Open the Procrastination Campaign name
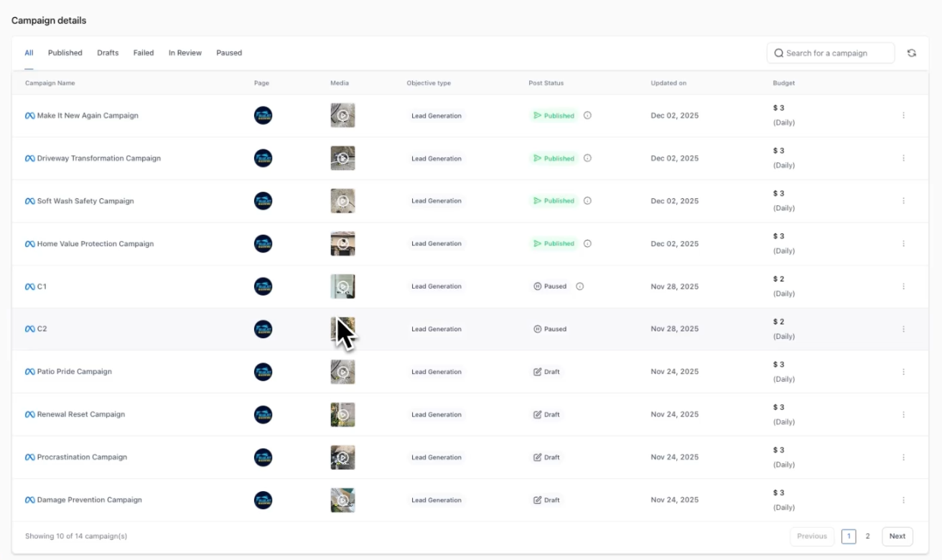Image resolution: width=942 pixels, height=560 pixels. tap(82, 457)
